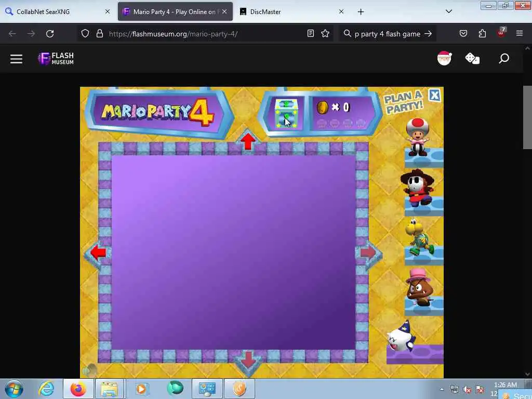Image resolution: width=532 pixels, height=399 pixels.
Task: Open Windows Start menu
Action: tap(14, 389)
